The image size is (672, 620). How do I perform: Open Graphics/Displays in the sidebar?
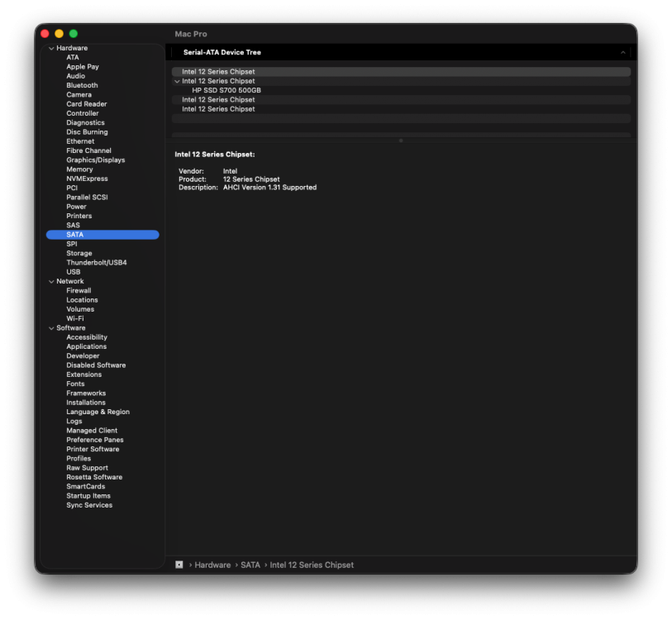[x=96, y=160]
